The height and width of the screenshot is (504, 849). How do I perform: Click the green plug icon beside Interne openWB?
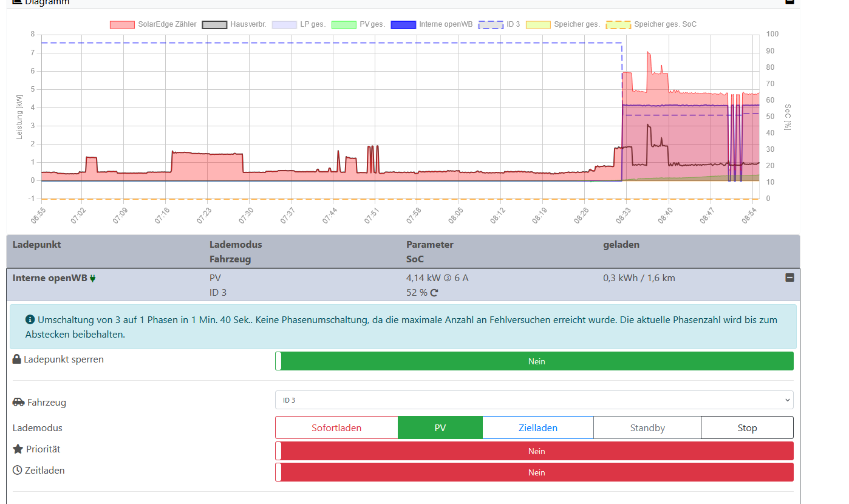coord(93,279)
